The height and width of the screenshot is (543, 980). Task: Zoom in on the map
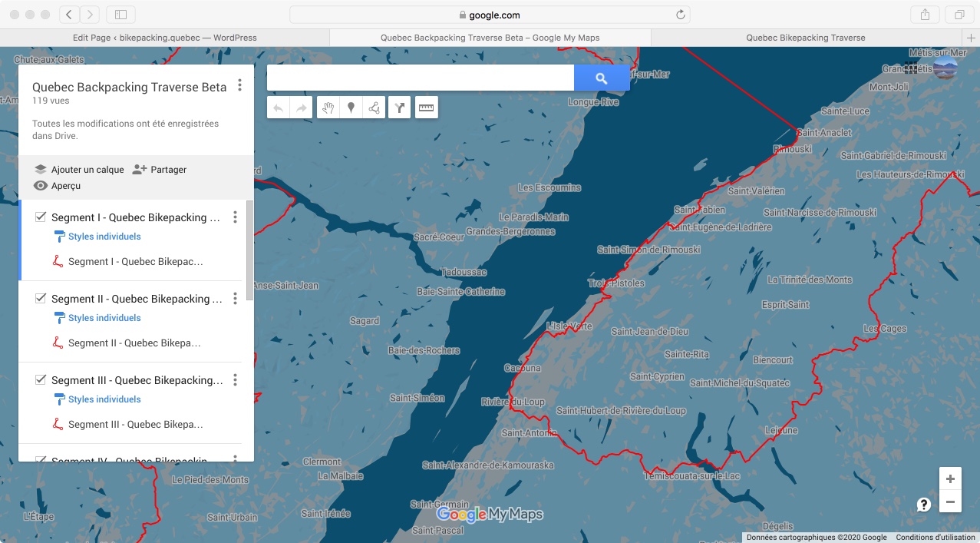point(950,478)
